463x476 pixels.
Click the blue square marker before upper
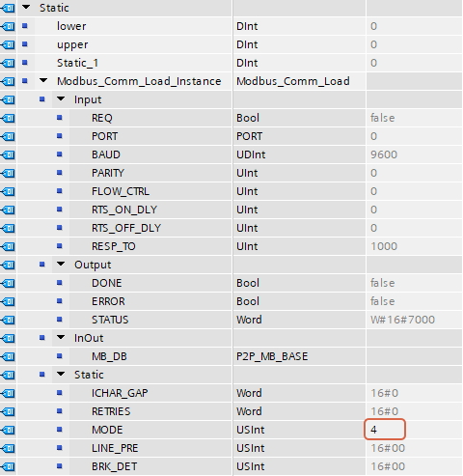click(x=24, y=44)
